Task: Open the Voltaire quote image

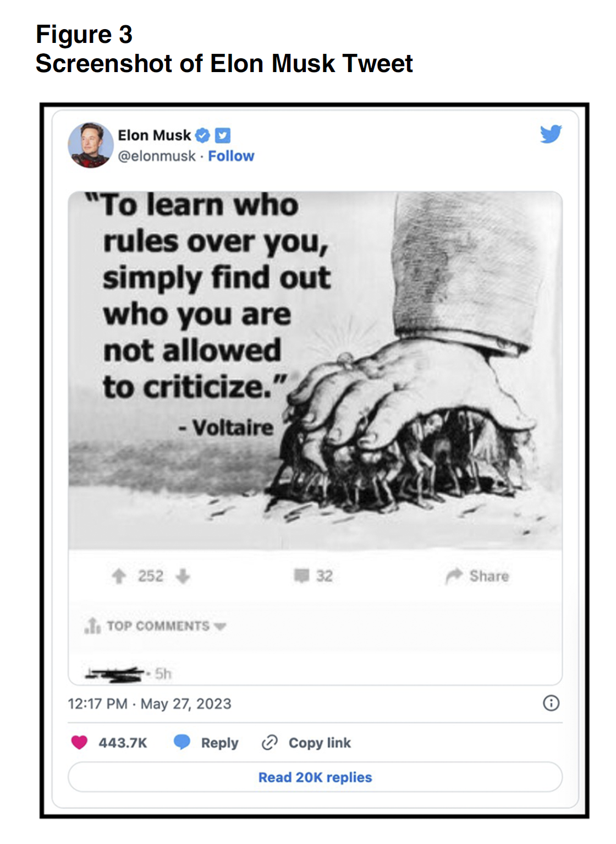Action: point(315,370)
